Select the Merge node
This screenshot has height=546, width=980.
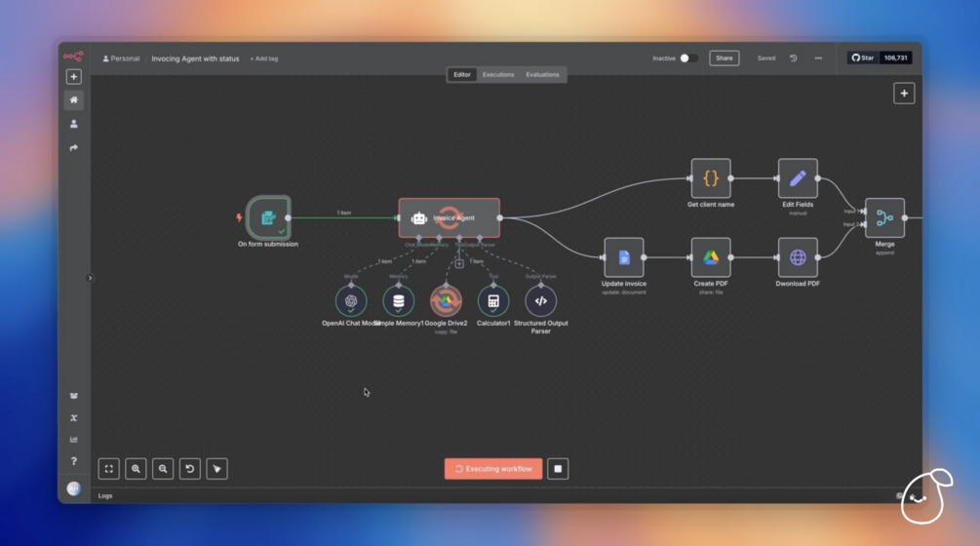pos(884,218)
